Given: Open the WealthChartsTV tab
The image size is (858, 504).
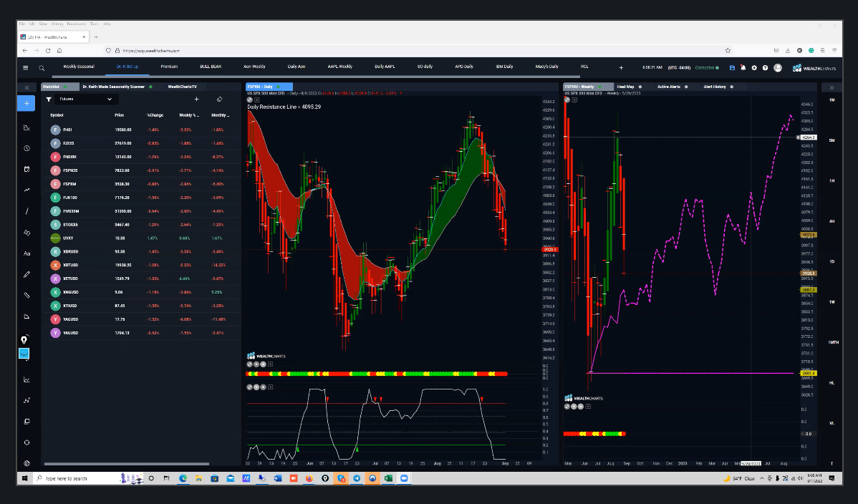Looking at the screenshot, I should pos(182,87).
